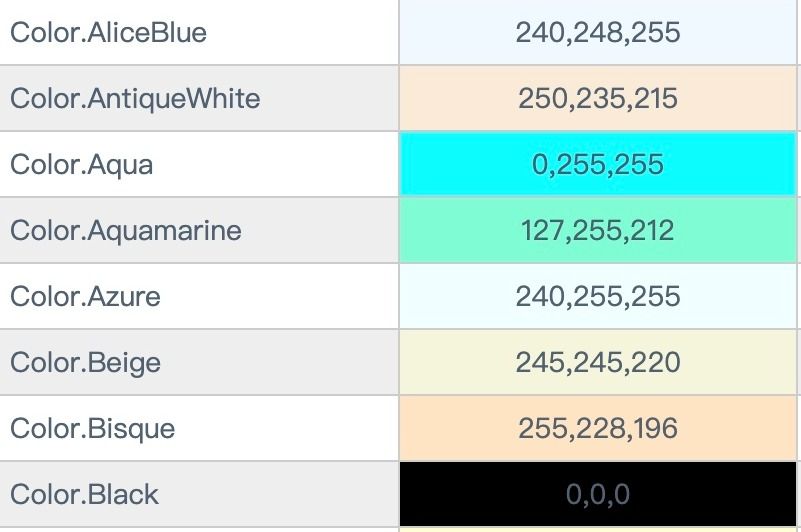Click the Color.AliceBlue name cell
Viewport: 801px width, 532px height.
pyautogui.click(x=199, y=32)
